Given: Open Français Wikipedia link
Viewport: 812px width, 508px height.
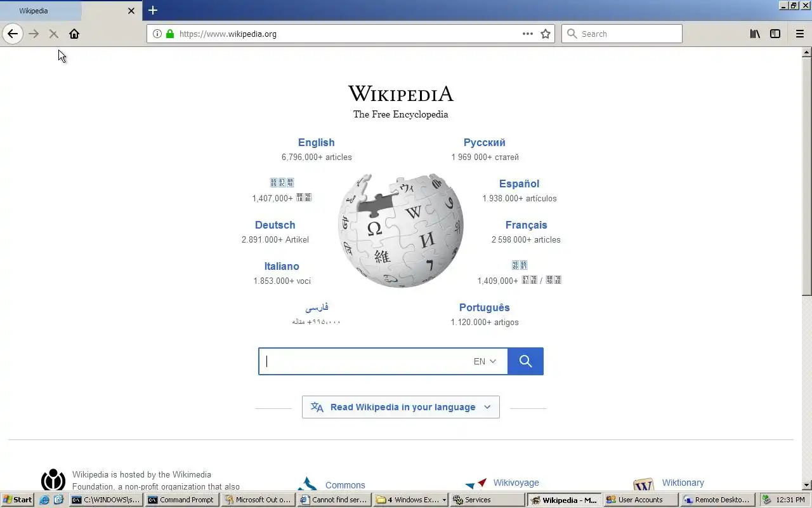Looking at the screenshot, I should pyautogui.click(x=526, y=225).
